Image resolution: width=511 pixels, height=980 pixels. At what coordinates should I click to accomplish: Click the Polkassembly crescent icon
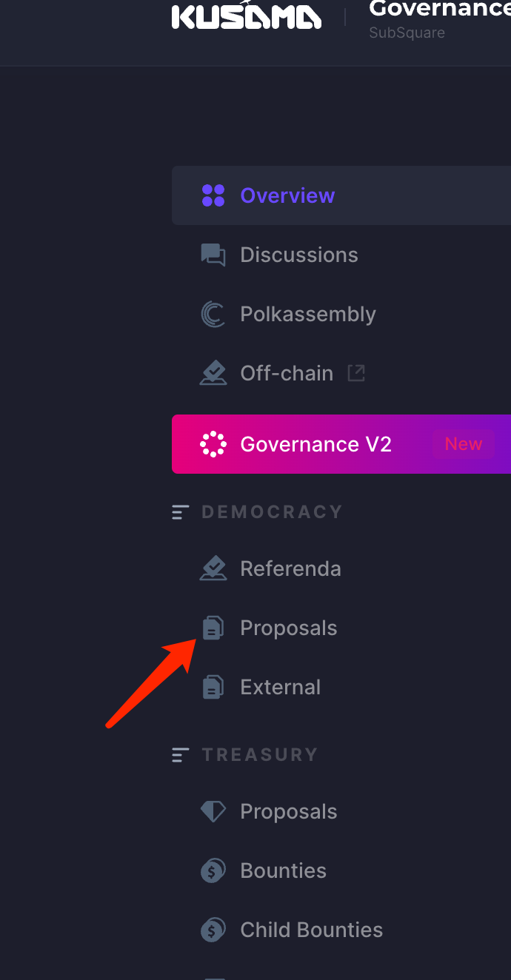pyautogui.click(x=213, y=314)
